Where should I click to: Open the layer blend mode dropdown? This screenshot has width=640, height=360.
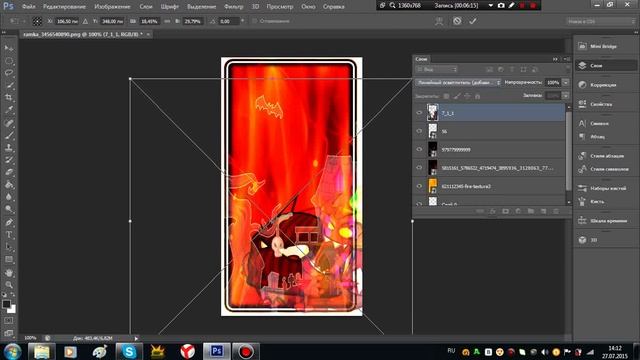click(458, 82)
